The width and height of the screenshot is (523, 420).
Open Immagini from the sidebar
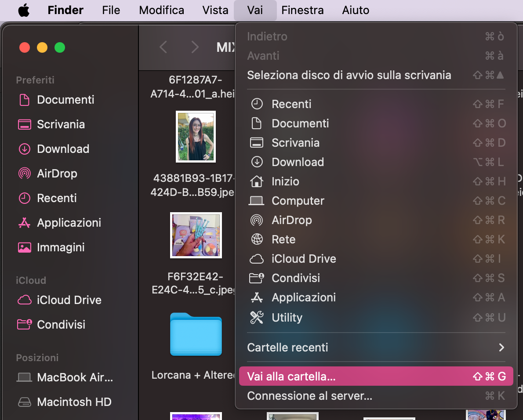click(64, 247)
